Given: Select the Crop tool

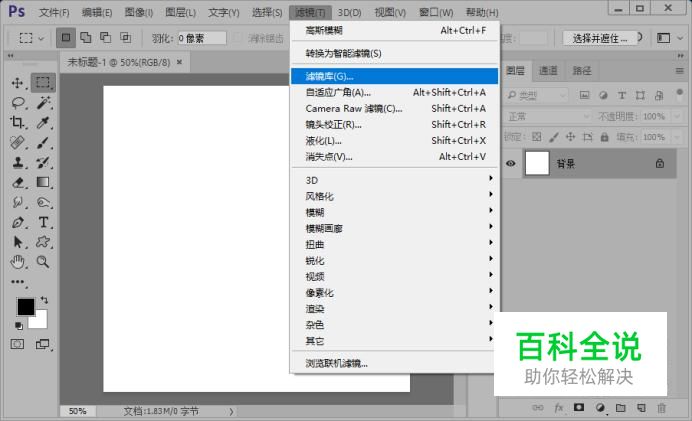Looking at the screenshot, I should click(x=18, y=122).
